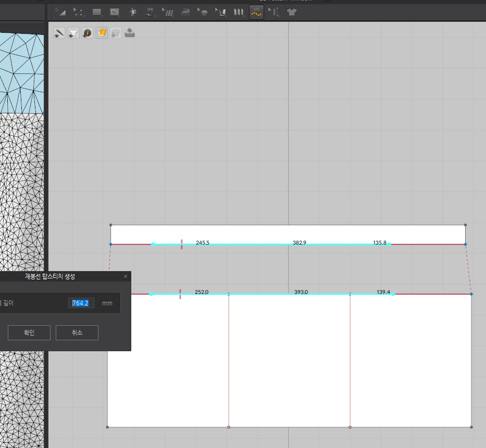The image size is (486, 448).
Task: Select the Edit Texture grid tool
Action: [168, 12]
